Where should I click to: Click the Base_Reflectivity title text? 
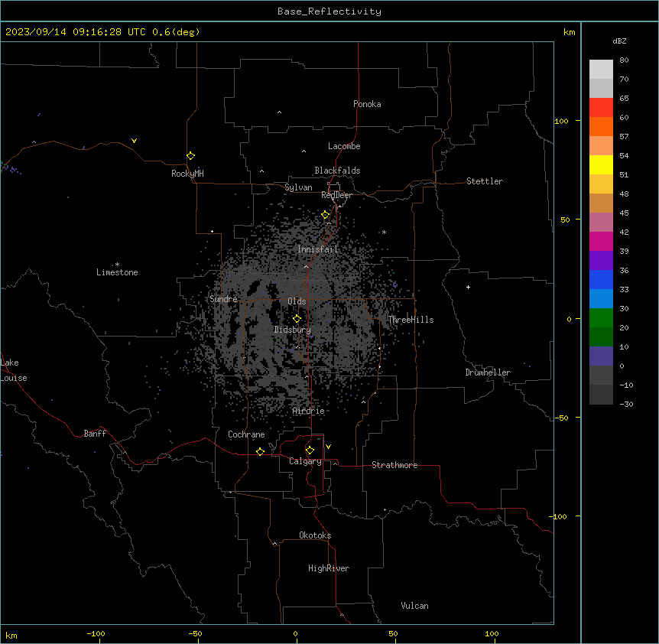(x=329, y=11)
